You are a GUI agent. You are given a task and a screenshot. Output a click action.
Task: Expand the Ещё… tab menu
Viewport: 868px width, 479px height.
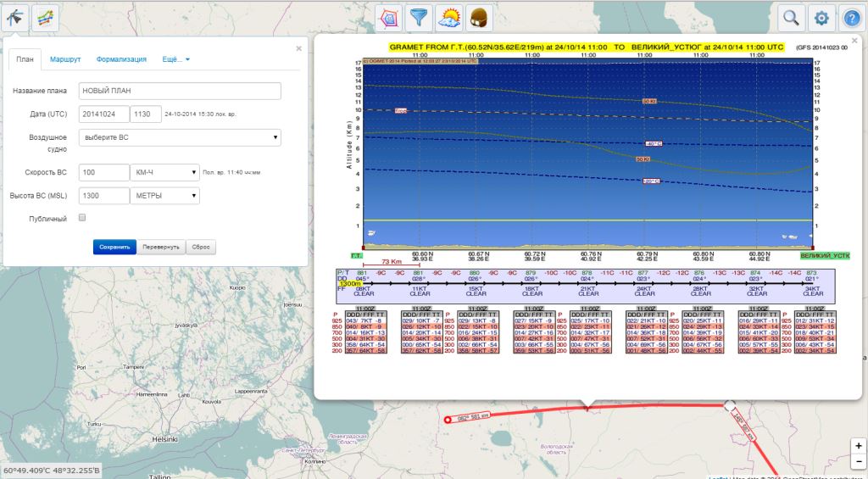point(175,59)
